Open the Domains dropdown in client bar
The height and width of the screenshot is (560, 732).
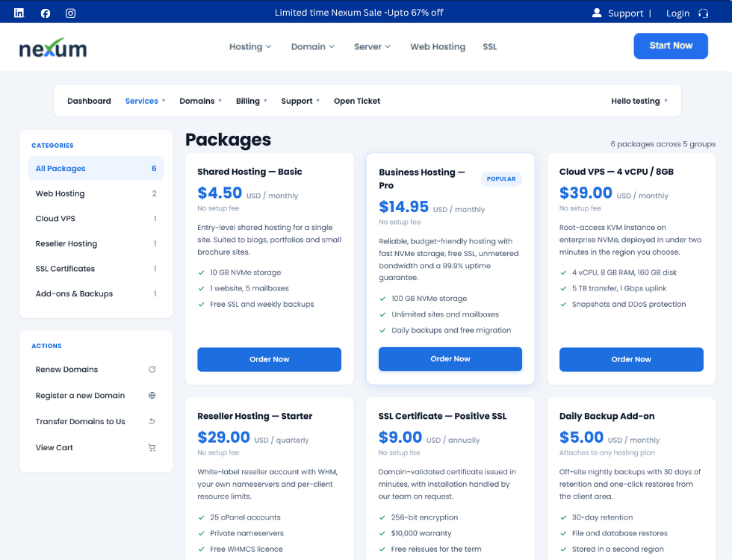[x=201, y=101]
